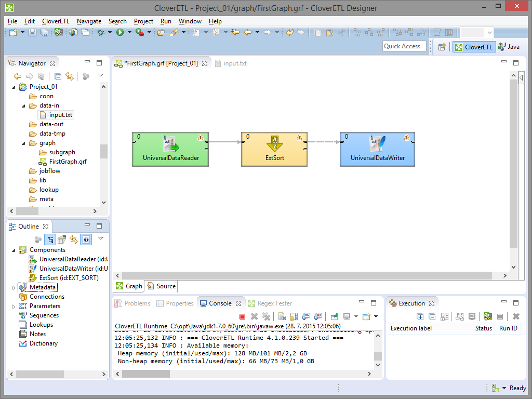Switch to the Source tab
This screenshot has height=399, width=532.
coord(162,286)
